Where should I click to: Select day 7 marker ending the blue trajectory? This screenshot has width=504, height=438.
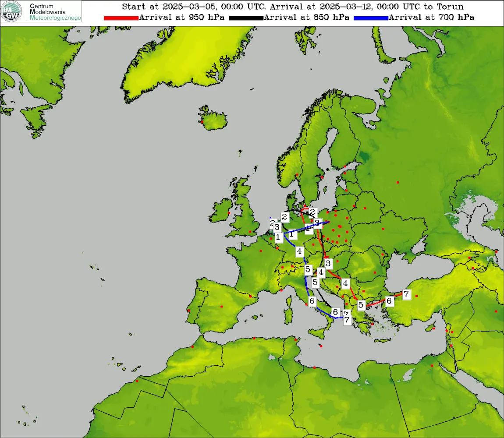pyautogui.click(x=347, y=320)
